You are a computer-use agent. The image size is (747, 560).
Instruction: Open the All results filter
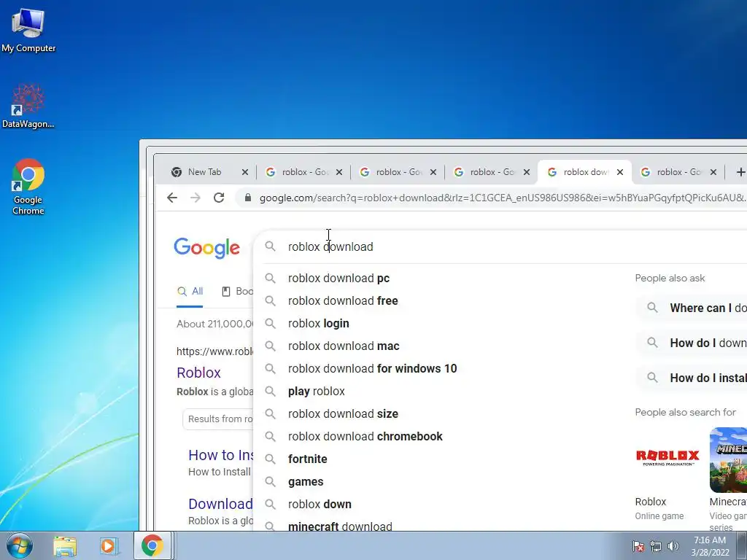[190, 292]
